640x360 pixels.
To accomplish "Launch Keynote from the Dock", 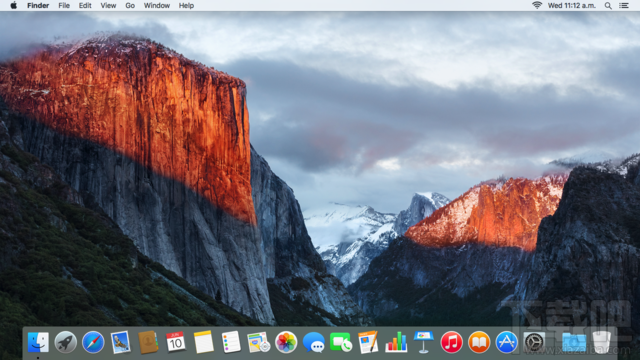I will coord(424,342).
